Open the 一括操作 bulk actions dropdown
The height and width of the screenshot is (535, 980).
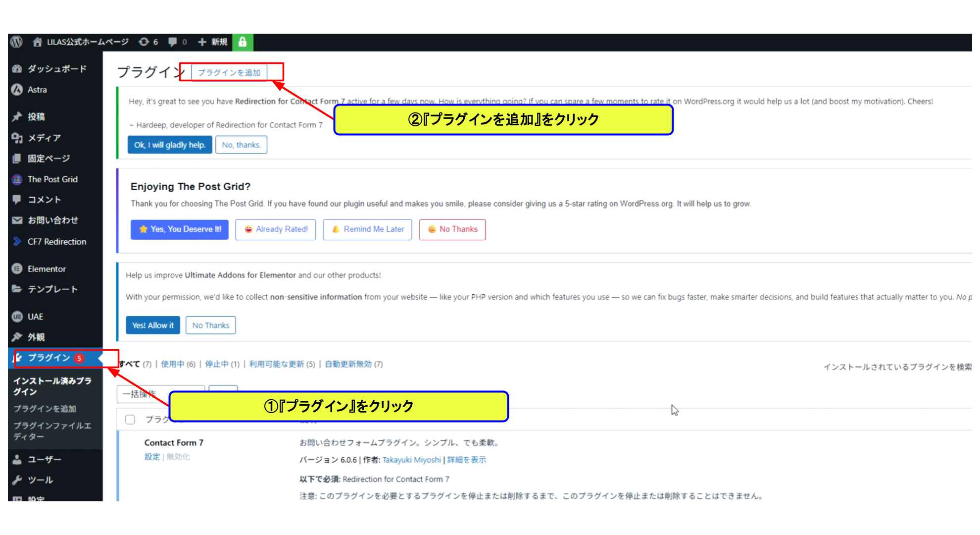[x=161, y=394]
